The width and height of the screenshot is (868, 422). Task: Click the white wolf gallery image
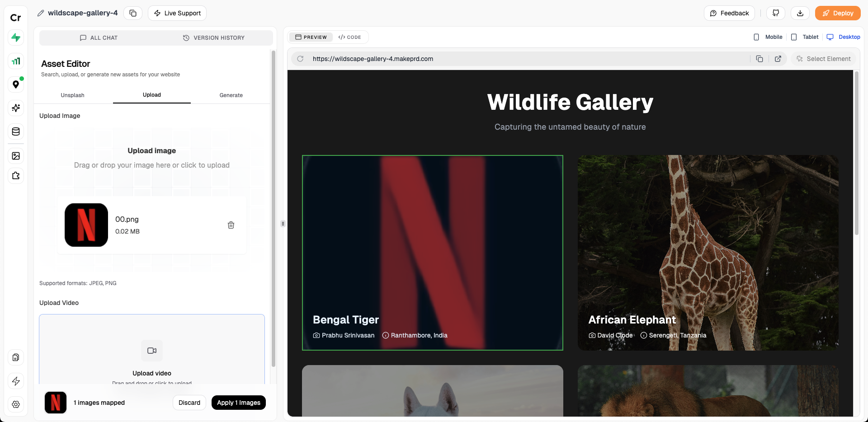433,391
